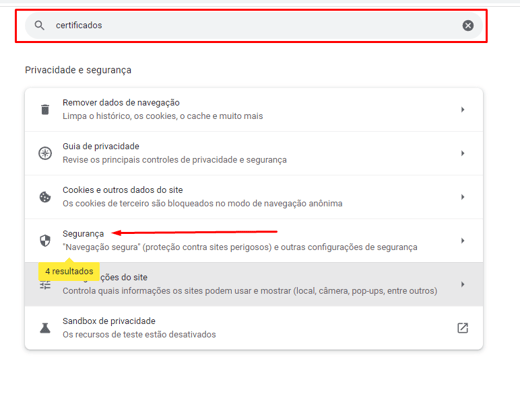This screenshot has height=406, width=520.
Task: Expand Cookies e outros dados arrow
Action: [x=462, y=197]
